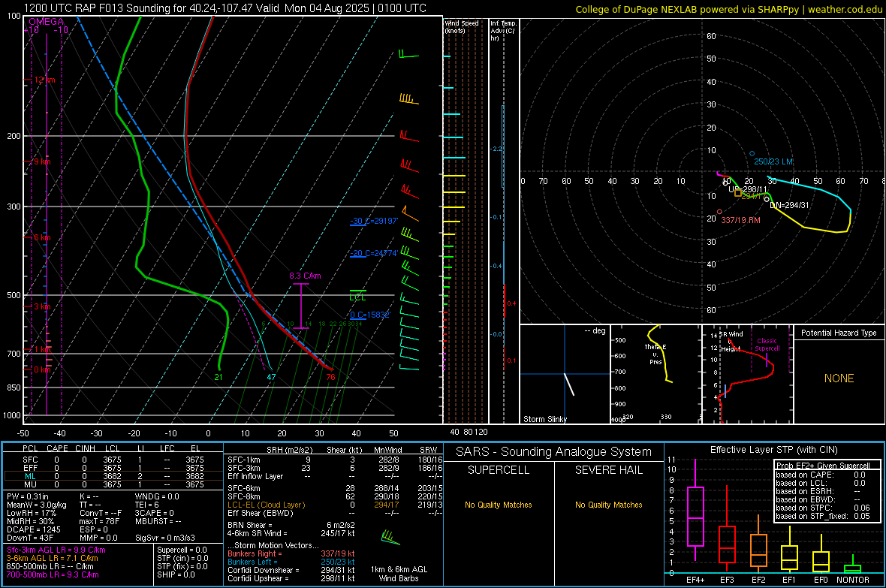The image size is (886, 588).
Task: Click the surface dewpoint value 21
Action: [218, 377]
